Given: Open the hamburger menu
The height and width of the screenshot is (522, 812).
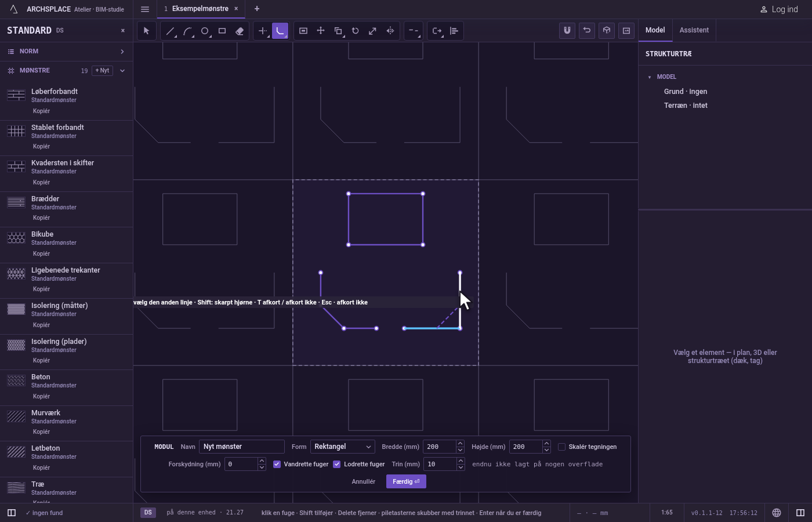Looking at the screenshot, I should click(145, 9).
